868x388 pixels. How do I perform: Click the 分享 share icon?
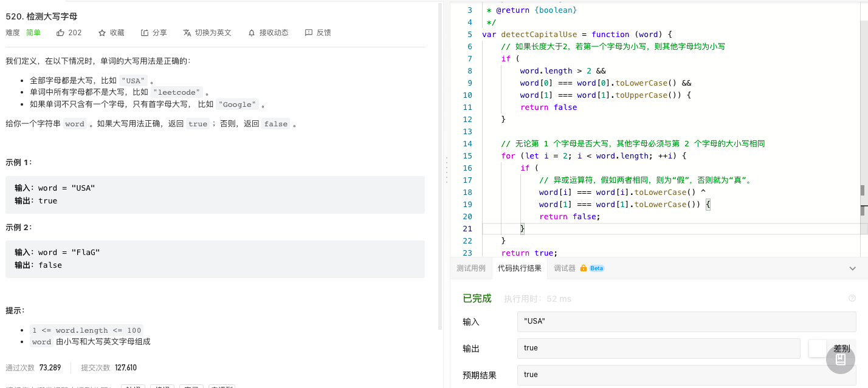145,33
